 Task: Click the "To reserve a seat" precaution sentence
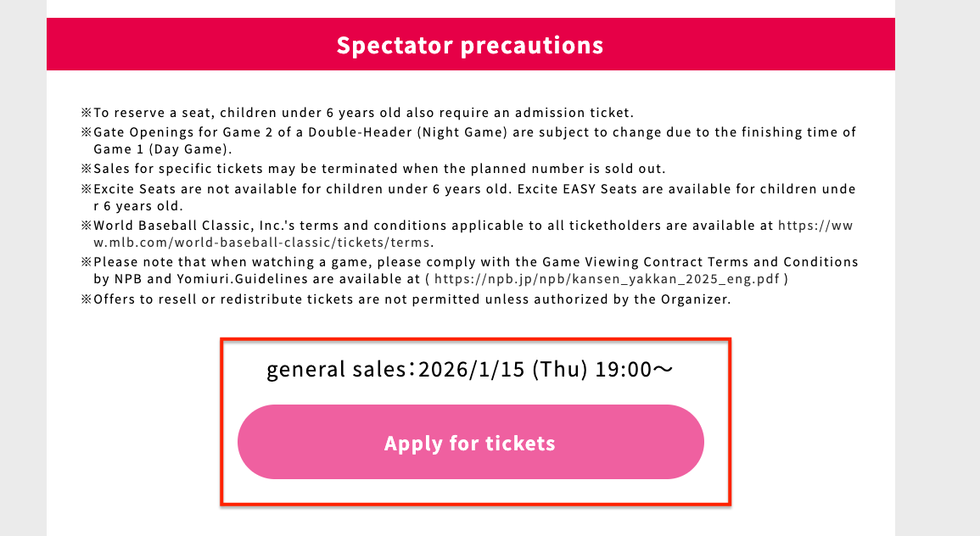(363, 113)
